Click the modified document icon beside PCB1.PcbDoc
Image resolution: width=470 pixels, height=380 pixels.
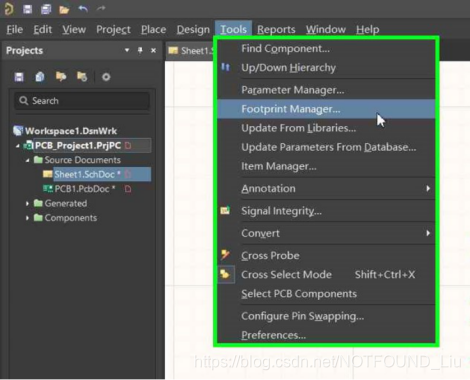click(x=128, y=189)
